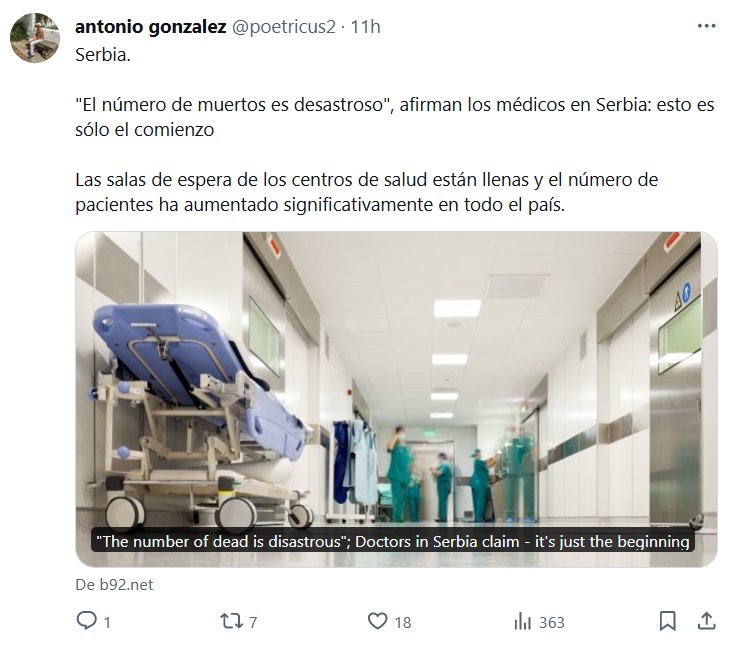Click the repost count 7

pyautogui.click(x=253, y=622)
